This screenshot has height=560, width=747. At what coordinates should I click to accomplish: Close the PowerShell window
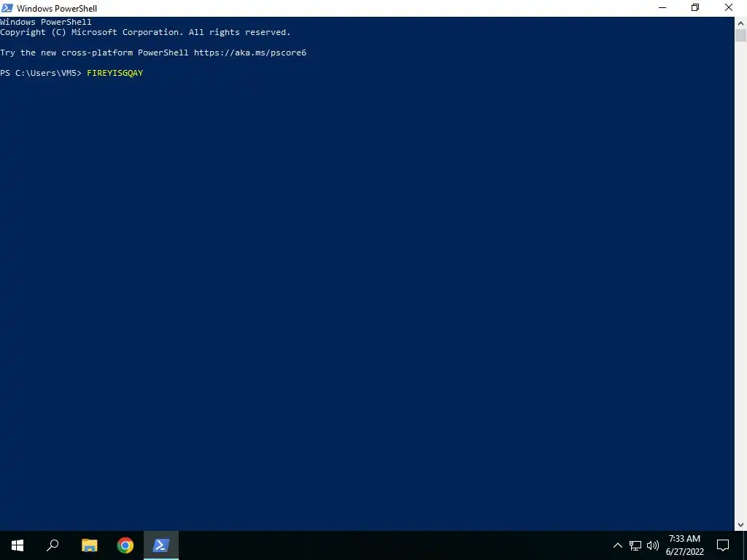point(729,7)
